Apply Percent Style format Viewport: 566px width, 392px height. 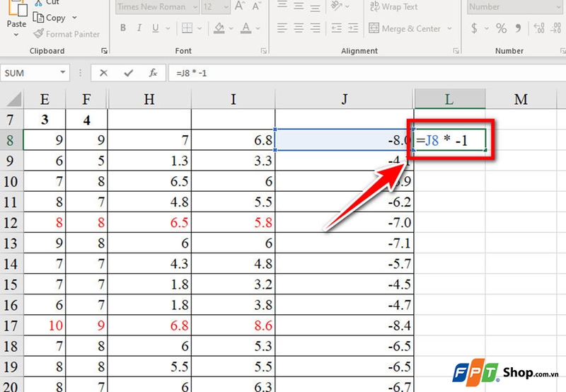pos(501,28)
